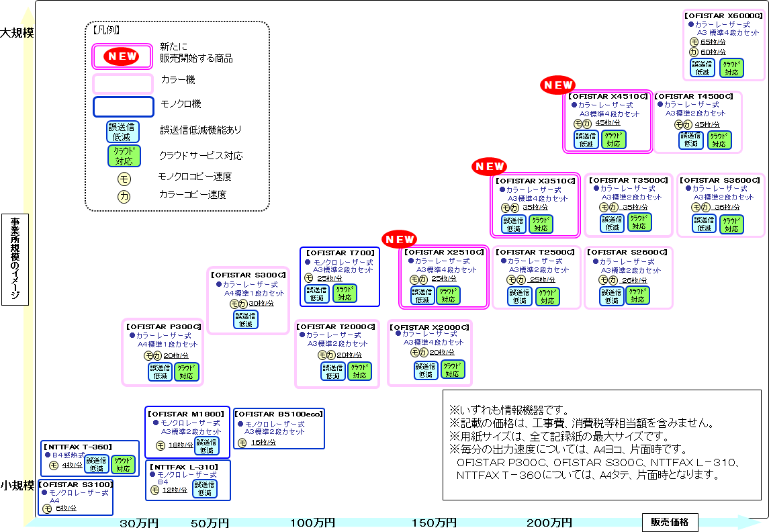Click the 30万円 price axis label
The width and height of the screenshot is (769, 532).
[x=139, y=524]
